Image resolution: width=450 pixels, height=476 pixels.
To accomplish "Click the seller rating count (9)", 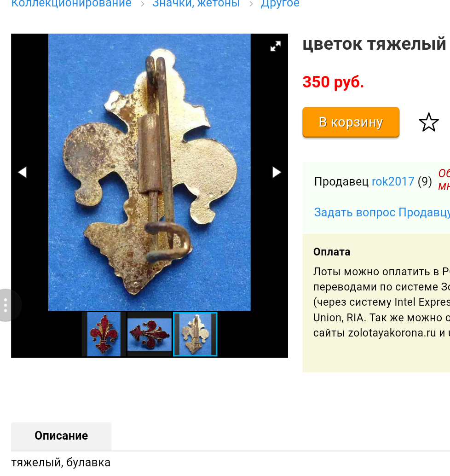I will [x=425, y=181].
